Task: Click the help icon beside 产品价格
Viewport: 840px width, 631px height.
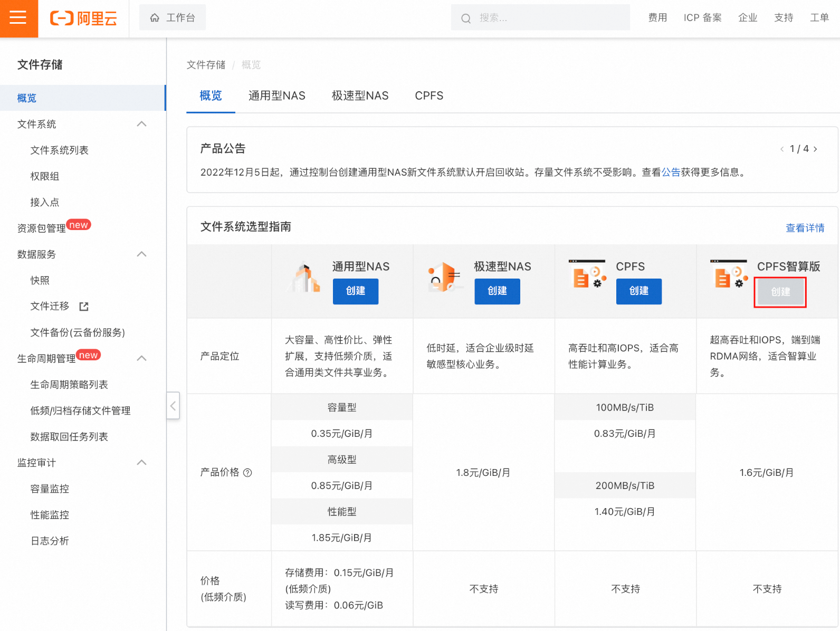Action: [247, 473]
